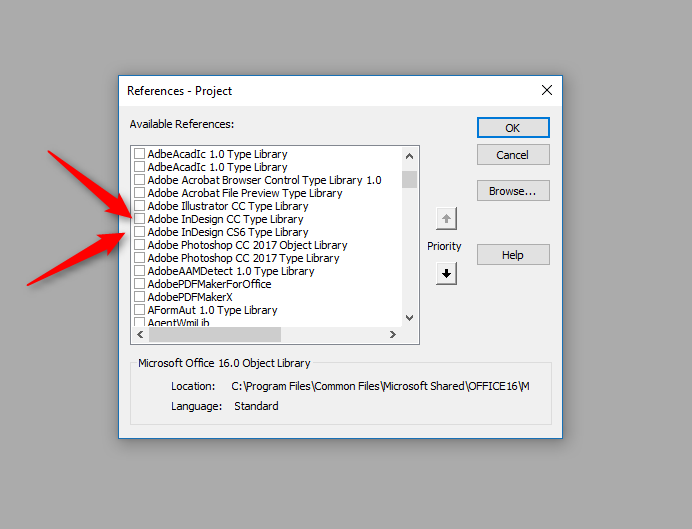Screen dimensions: 692x529
Task: Check Adobe Acrobat Browser Control Type Library 1.0
Action: click(139, 180)
